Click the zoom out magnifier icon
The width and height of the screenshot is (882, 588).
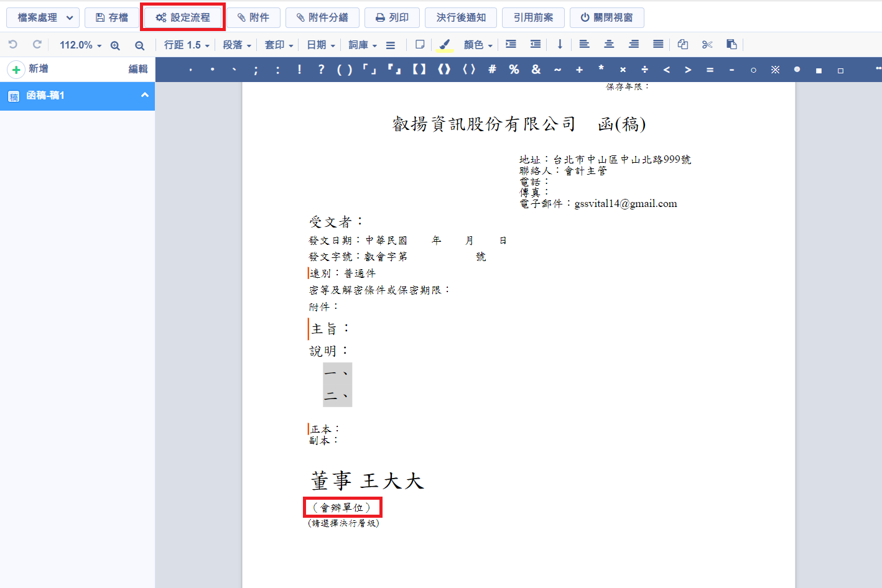[x=139, y=45]
